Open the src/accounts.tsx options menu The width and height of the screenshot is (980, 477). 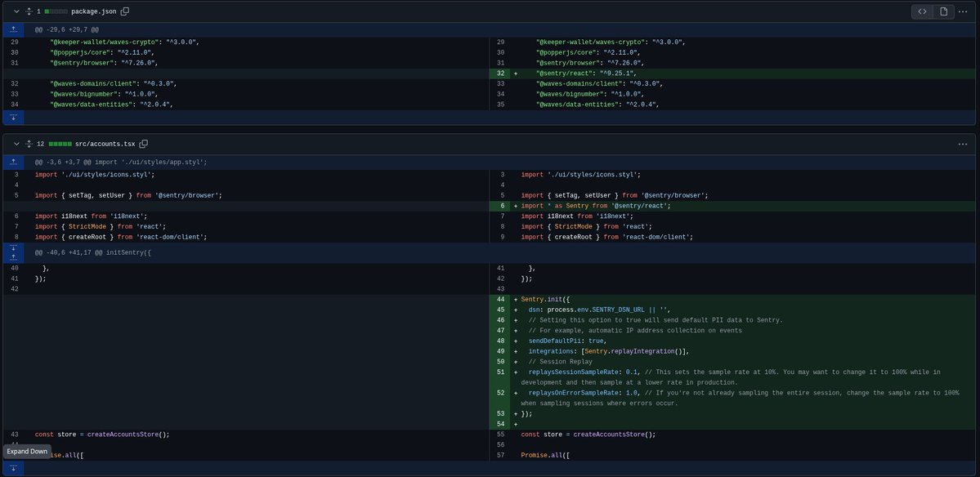963,144
